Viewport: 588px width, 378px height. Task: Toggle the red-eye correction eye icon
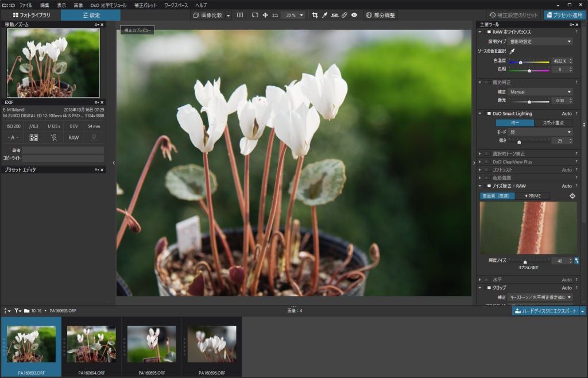pyautogui.click(x=354, y=15)
